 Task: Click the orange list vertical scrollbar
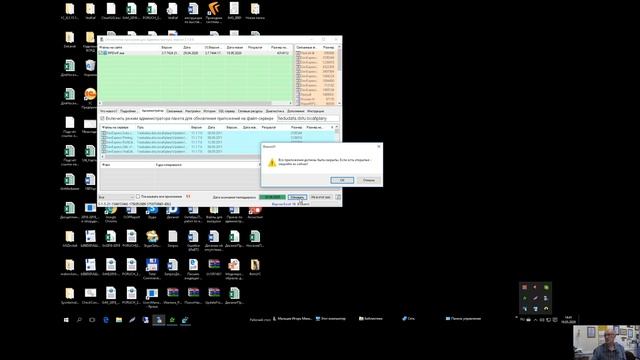point(339,76)
